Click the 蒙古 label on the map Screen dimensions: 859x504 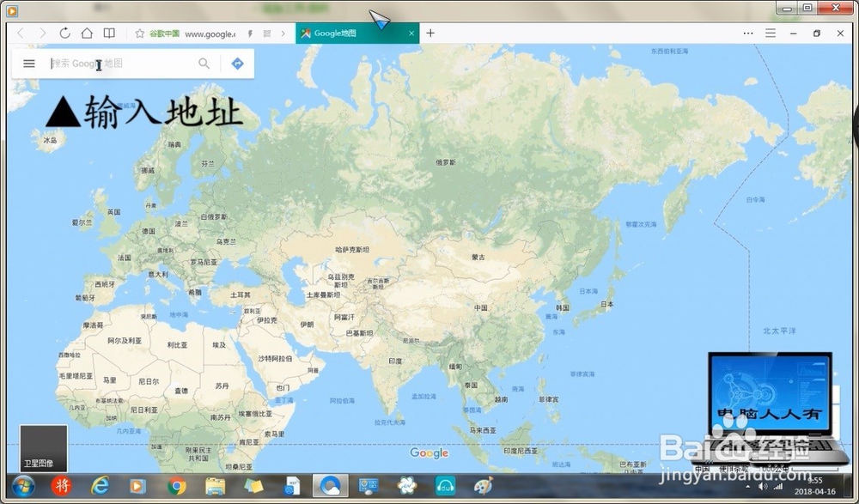[x=478, y=257]
